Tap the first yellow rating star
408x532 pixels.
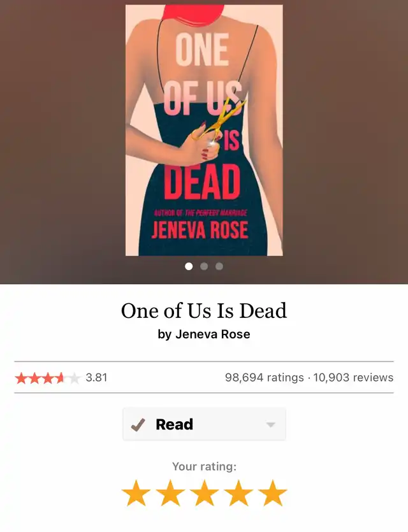point(136,492)
